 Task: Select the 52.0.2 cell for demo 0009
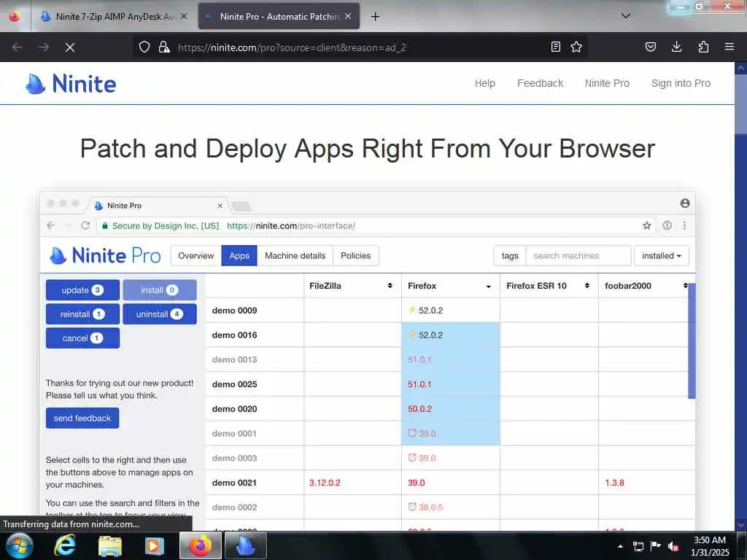[x=450, y=311]
